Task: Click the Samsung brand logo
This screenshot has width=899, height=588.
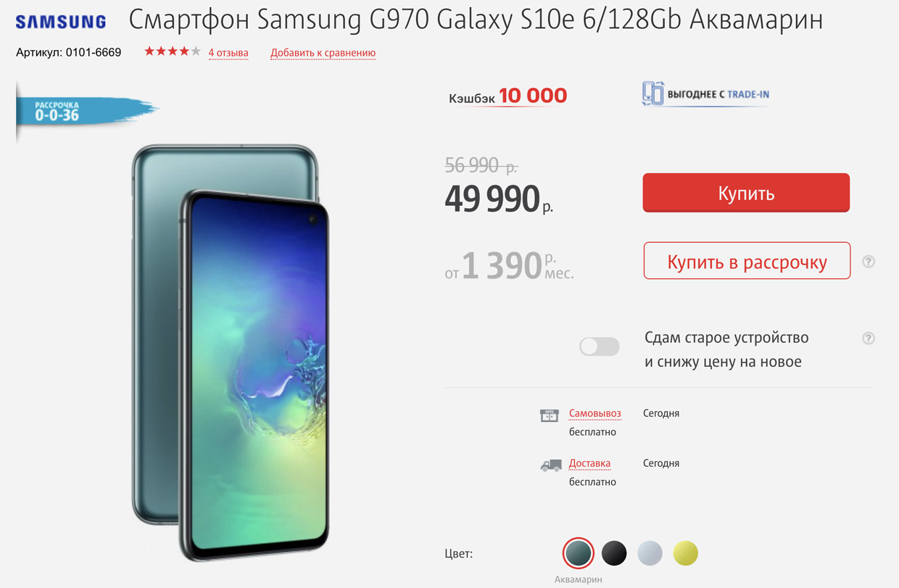Action: coord(61,22)
